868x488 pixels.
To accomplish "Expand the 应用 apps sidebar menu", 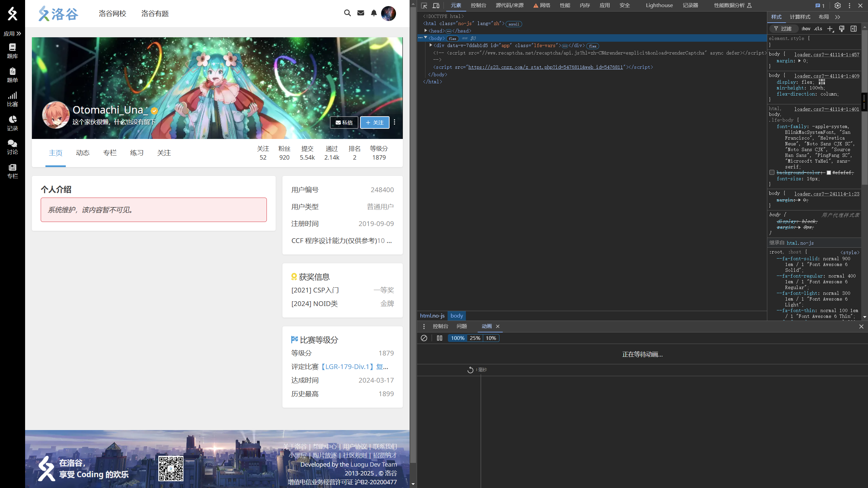I will 12,34.
